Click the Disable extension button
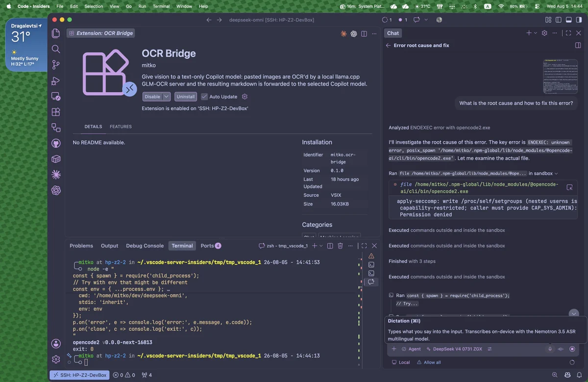Screen dimensions: 588x382 coord(152,97)
